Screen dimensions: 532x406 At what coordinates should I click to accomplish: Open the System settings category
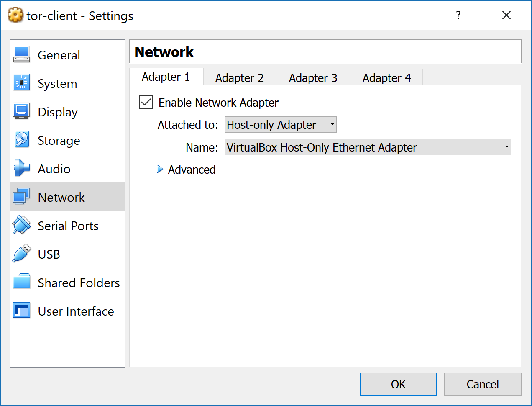(x=68, y=83)
